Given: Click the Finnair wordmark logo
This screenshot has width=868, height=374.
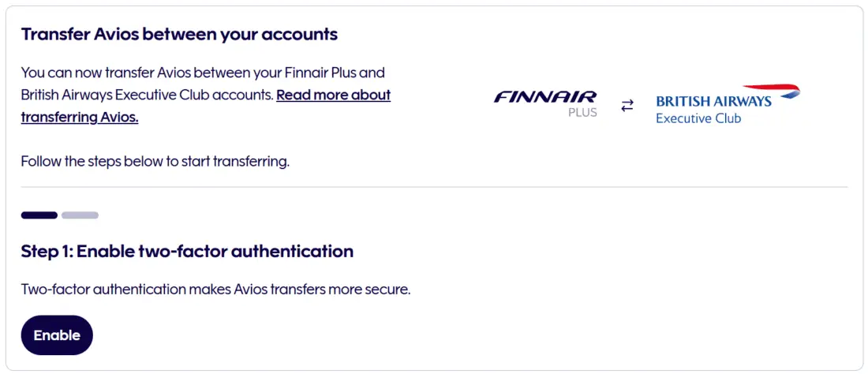Looking at the screenshot, I should click(545, 96).
